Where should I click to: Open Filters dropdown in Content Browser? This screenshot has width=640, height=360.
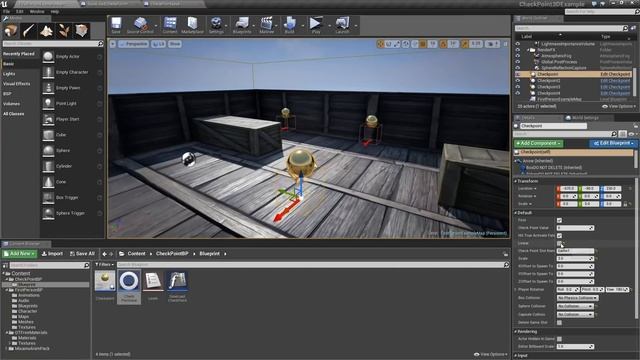[105, 264]
